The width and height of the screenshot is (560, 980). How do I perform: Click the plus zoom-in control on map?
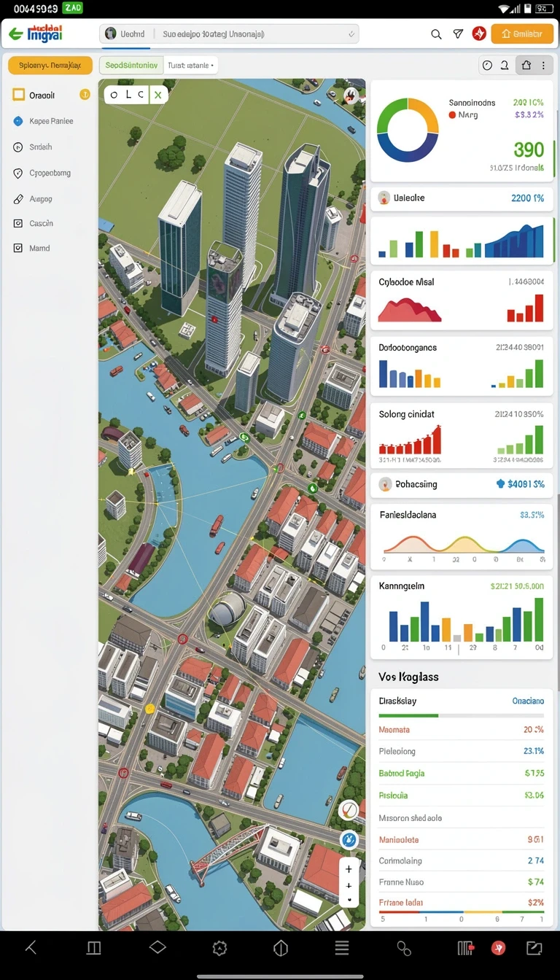click(x=349, y=869)
